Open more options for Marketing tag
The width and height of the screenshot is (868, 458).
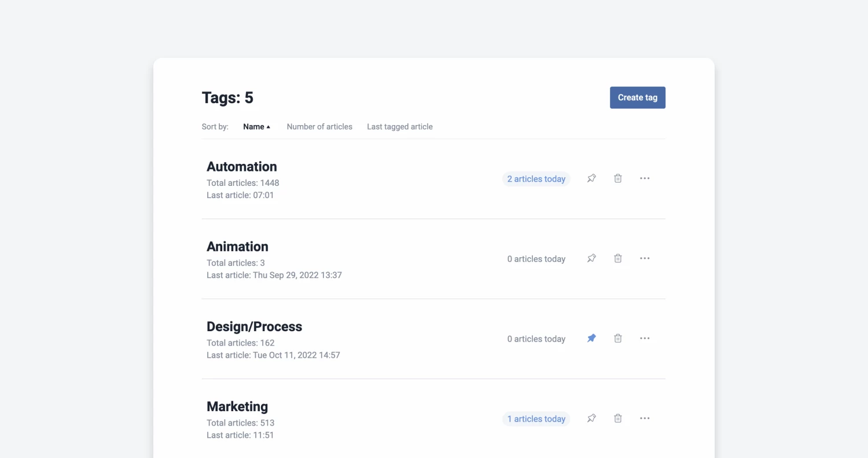click(x=645, y=418)
